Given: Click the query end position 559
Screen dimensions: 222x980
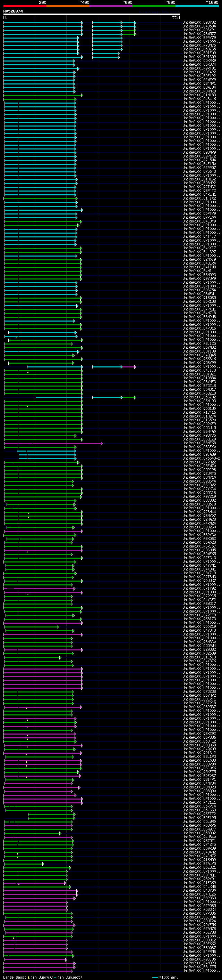Looking at the screenshot, I should (175, 17).
